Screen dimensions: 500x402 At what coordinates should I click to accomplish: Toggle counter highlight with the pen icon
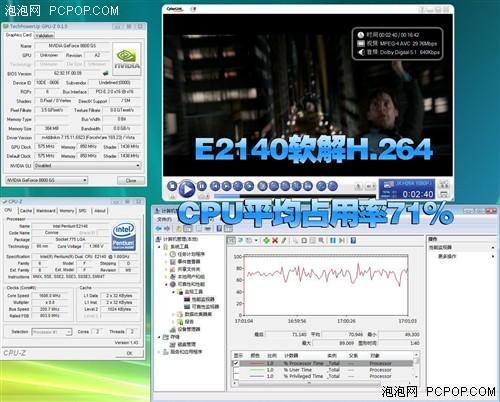284,240
